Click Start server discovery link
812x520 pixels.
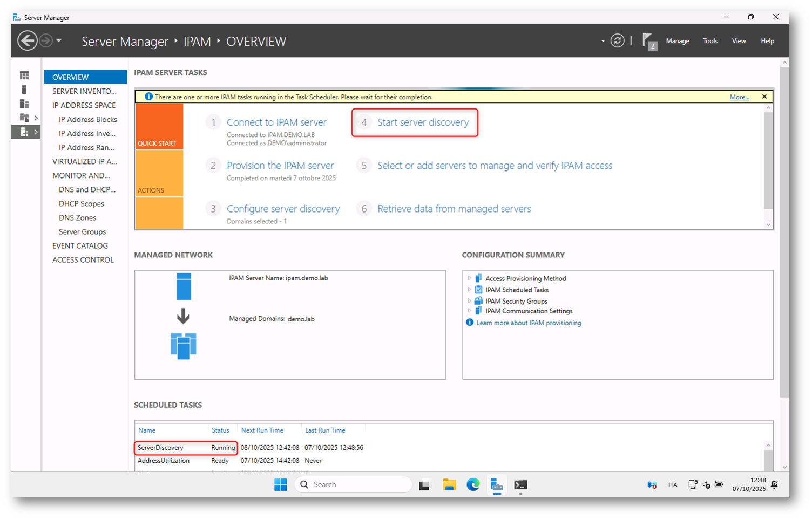(x=423, y=122)
